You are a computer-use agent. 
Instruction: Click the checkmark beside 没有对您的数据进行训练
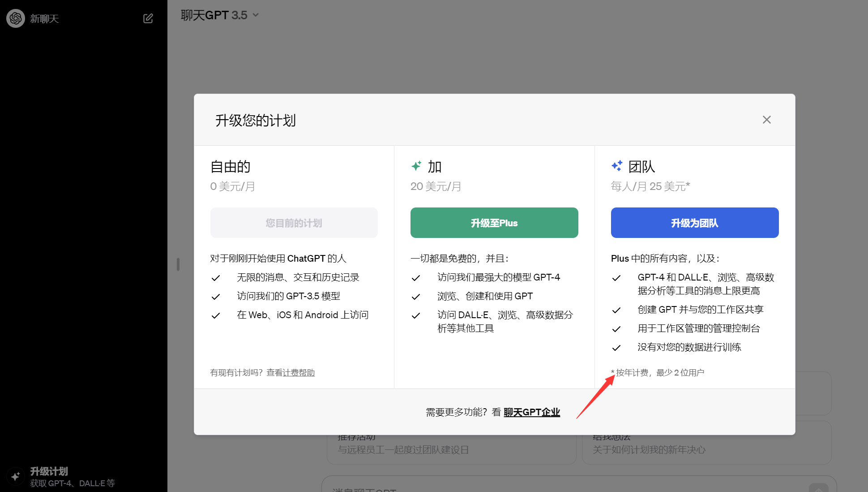pos(616,348)
